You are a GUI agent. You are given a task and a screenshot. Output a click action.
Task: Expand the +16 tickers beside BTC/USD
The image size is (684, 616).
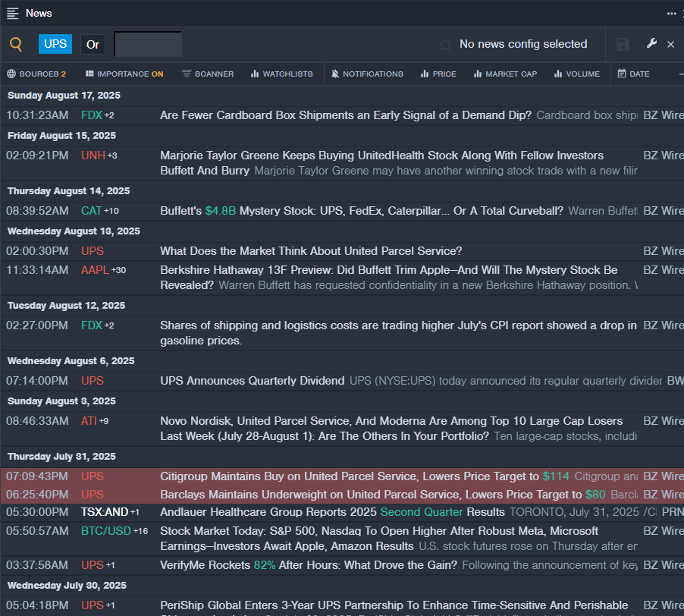[x=140, y=531]
